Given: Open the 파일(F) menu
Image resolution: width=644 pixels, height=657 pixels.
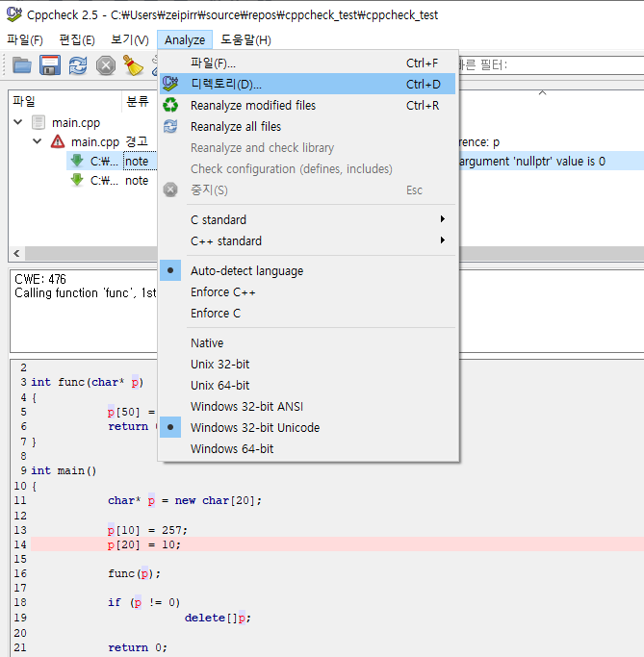Looking at the screenshot, I should point(25,39).
